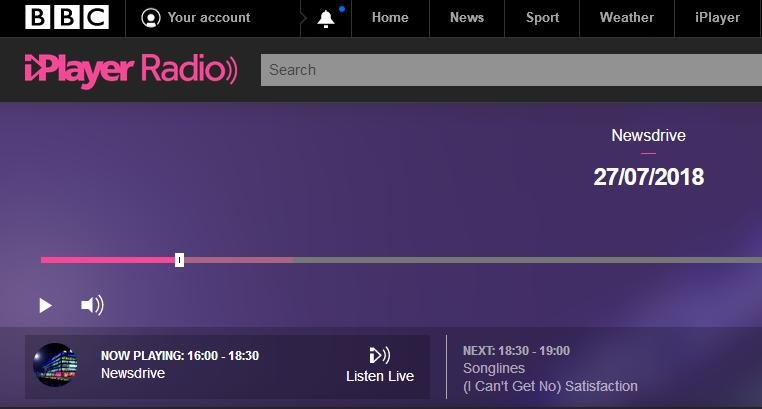Open the News section

pyautogui.click(x=467, y=17)
